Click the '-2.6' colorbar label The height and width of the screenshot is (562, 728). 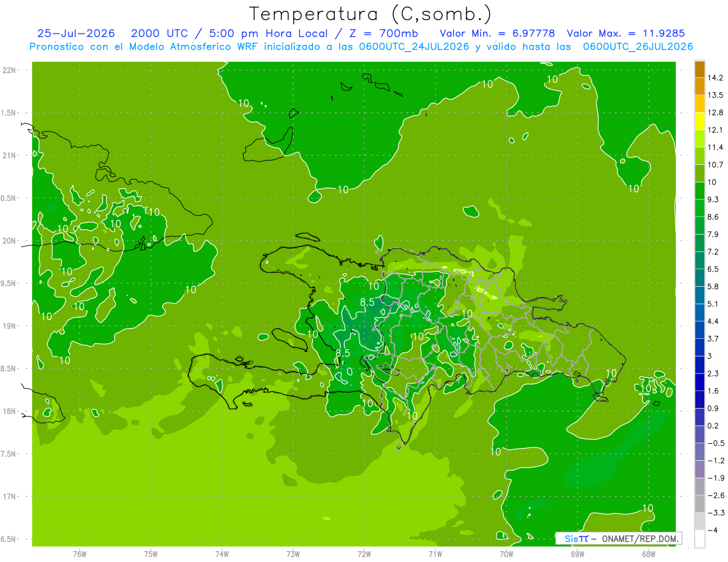point(716,495)
